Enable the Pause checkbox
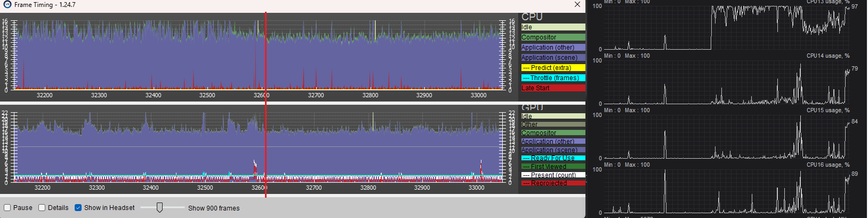The height and width of the screenshot is (218, 868). pos(7,208)
